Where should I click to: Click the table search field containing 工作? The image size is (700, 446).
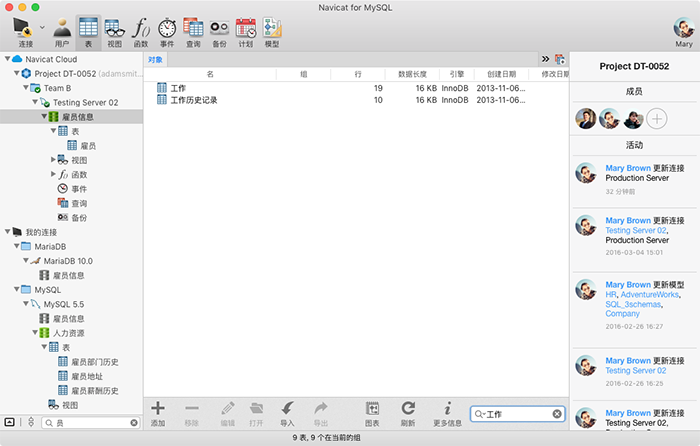pyautogui.click(x=517, y=414)
